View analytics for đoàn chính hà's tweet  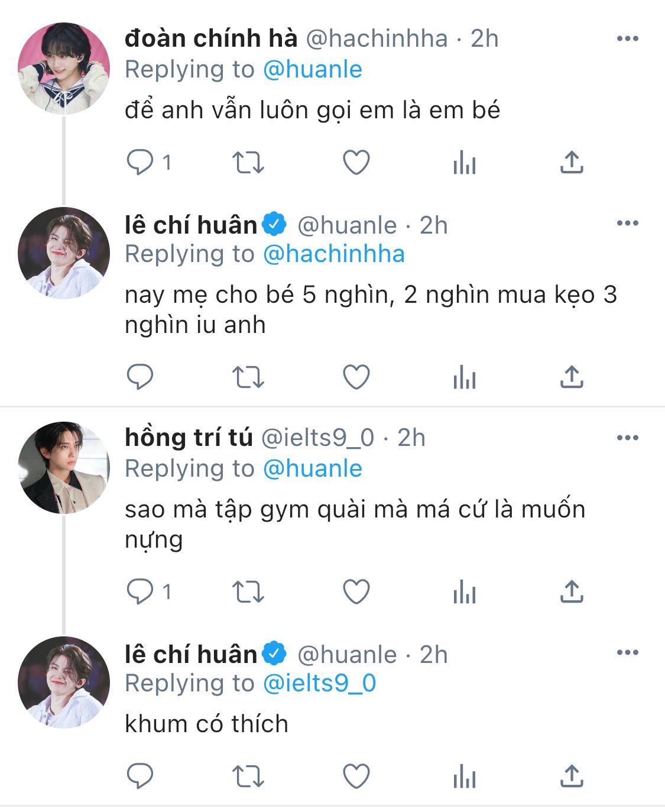[464, 162]
